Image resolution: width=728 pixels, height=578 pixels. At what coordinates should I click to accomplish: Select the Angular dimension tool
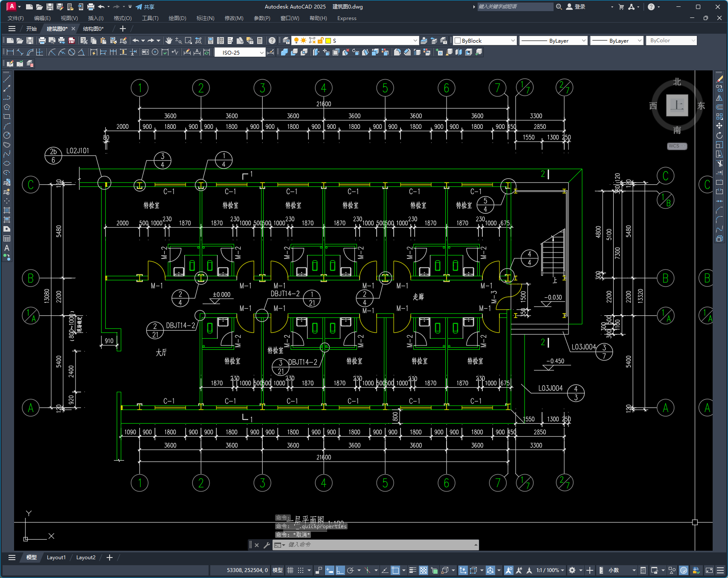[x=81, y=52]
